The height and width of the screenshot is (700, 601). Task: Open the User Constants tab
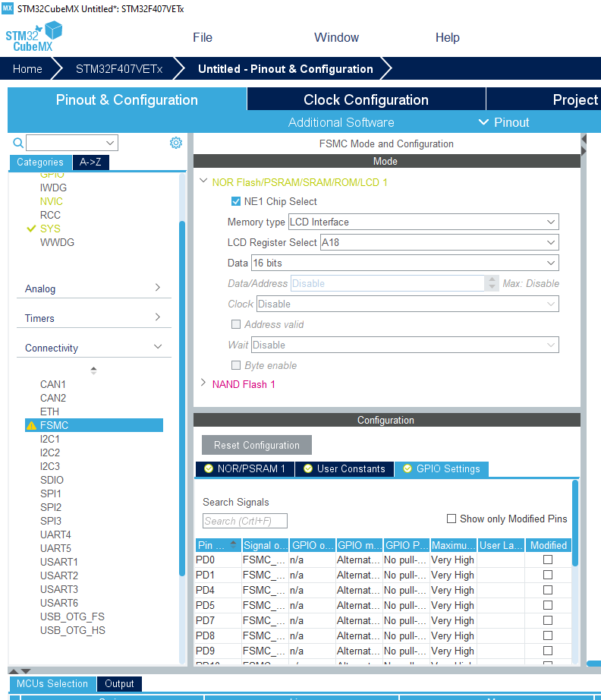tap(345, 468)
